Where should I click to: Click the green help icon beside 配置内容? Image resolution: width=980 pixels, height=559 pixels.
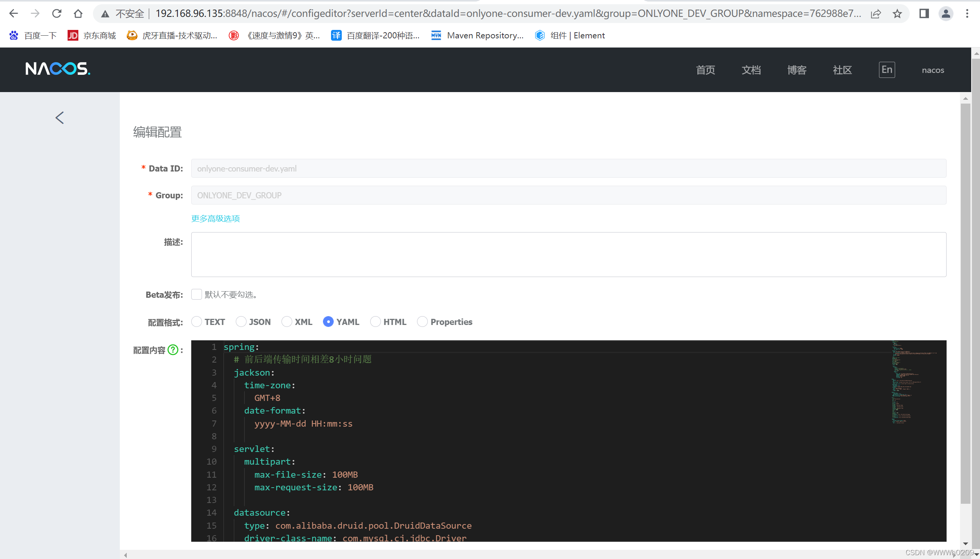173,350
